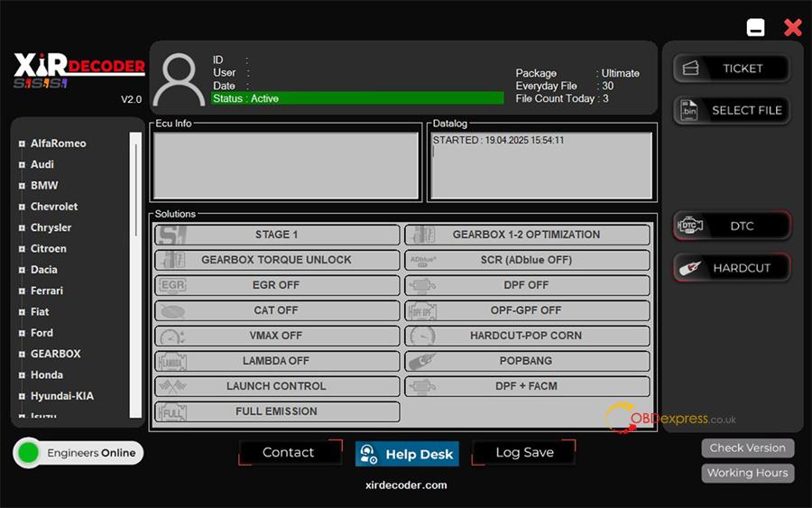The image size is (812, 508).
Task: Click the brand list vertical scrollbar
Action: coord(135,274)
